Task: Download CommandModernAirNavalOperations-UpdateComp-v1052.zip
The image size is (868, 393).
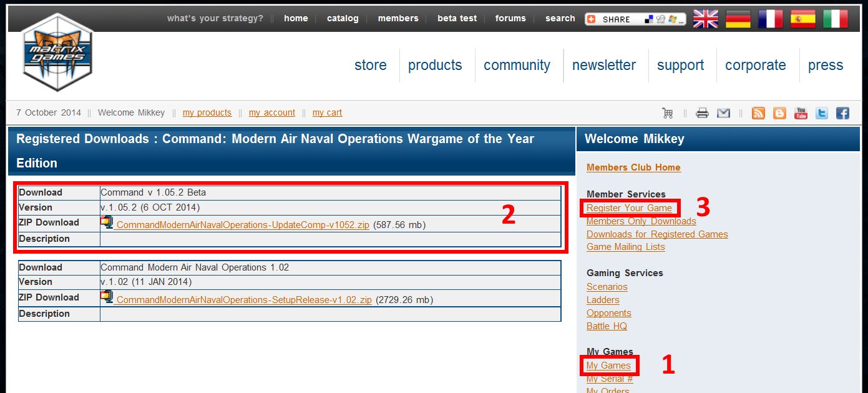Action: point(243,225)
